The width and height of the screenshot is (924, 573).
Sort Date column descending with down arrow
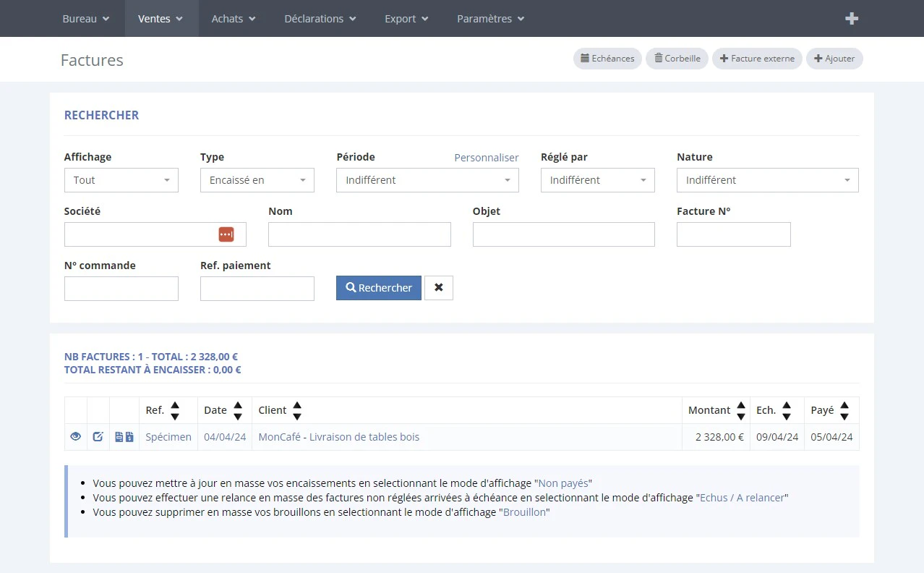[x=238, y=416]
